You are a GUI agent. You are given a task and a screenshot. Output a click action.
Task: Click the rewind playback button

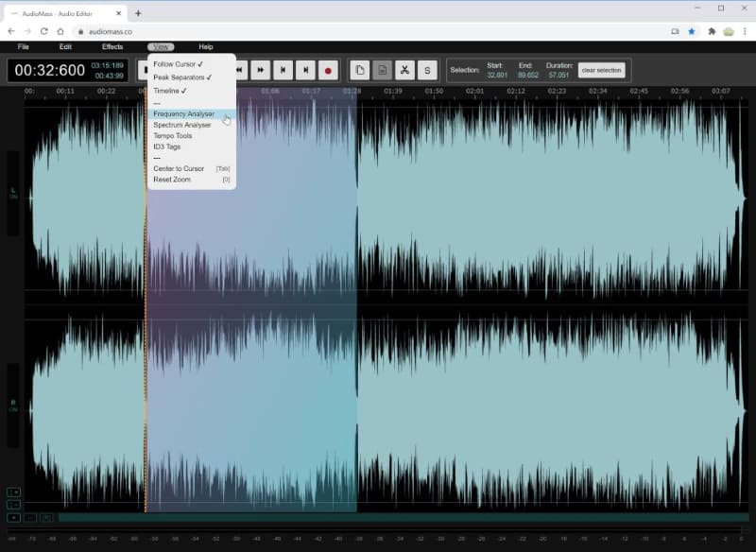(x=240, y=70)
